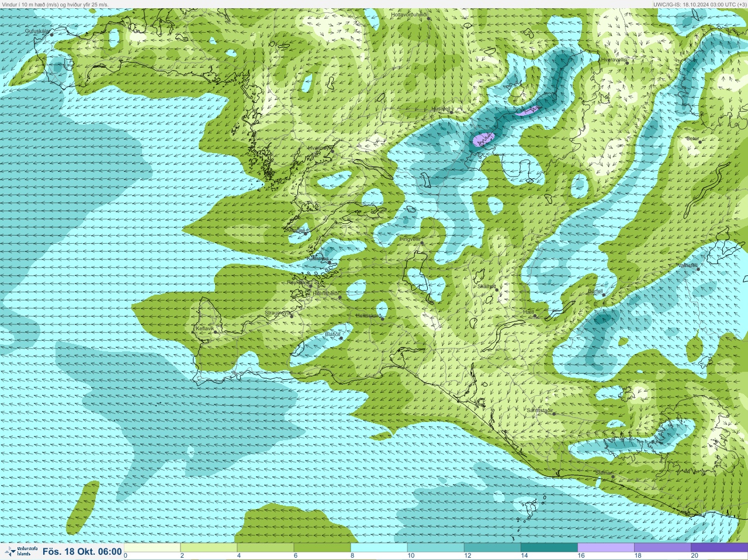Click the Gufuskálar station marker
Viewport: 748px width, 560px height.
pyautogui.click(x=51, y=34)
